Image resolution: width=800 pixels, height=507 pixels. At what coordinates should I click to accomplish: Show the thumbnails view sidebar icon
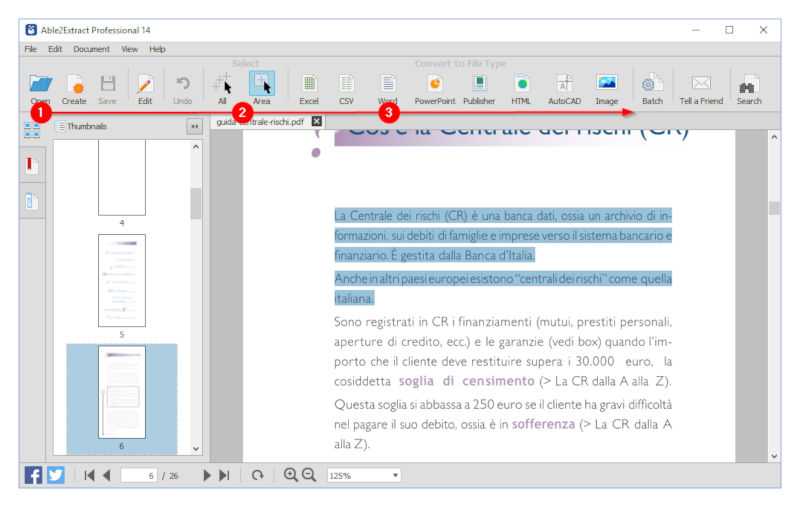(32, 130)
